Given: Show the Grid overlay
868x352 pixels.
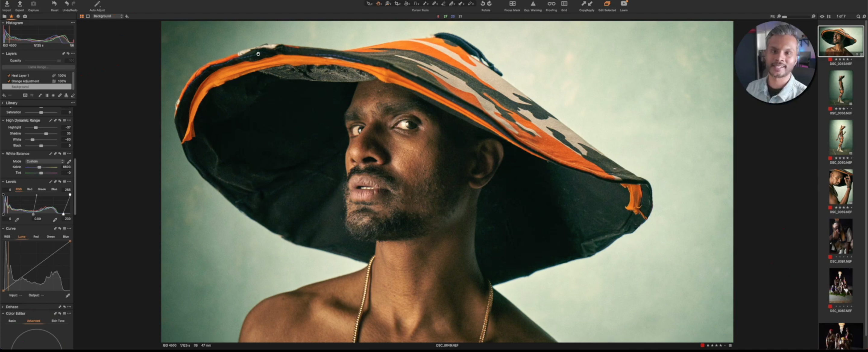Looking at the screenshot, I should coord(564,4).
